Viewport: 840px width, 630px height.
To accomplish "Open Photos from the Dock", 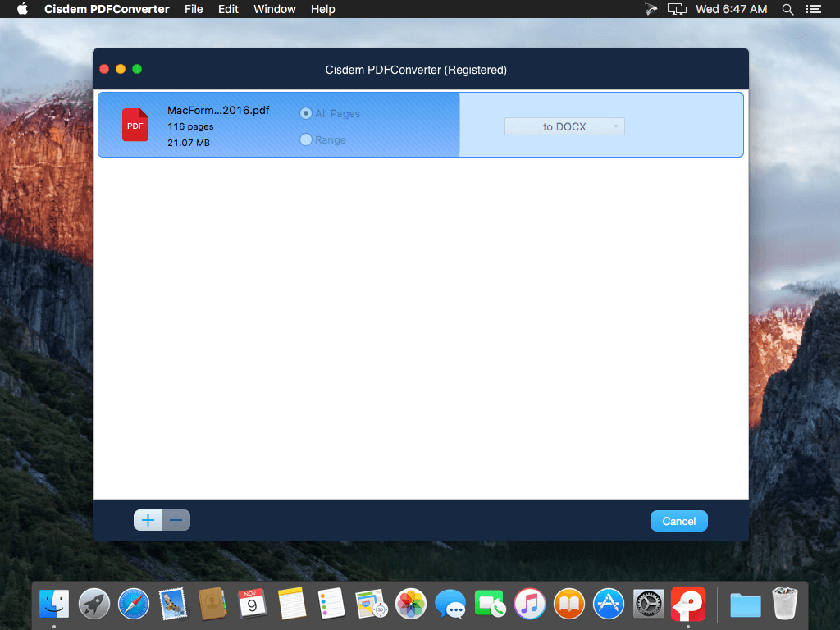I will [410, 604].
